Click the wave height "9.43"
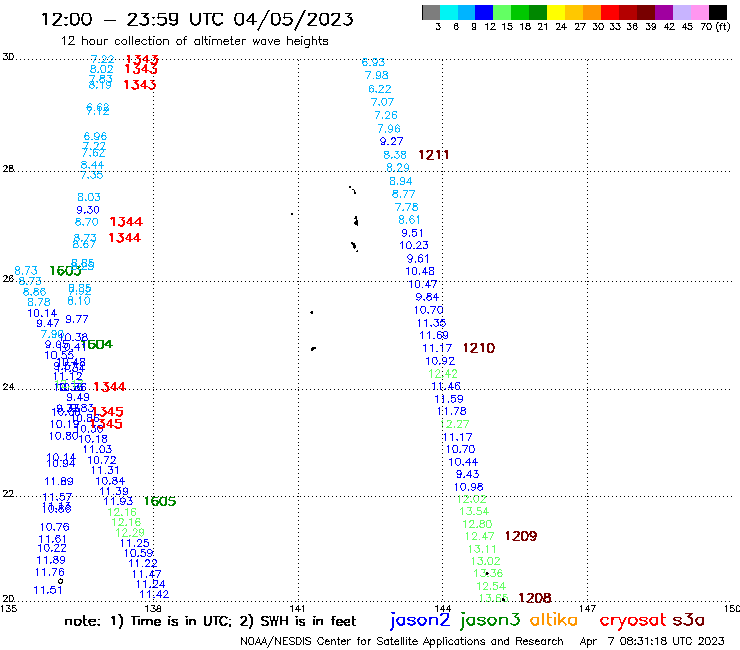This screenshot has height=650, width=740. pyautogui.click(x=467, y=474)
